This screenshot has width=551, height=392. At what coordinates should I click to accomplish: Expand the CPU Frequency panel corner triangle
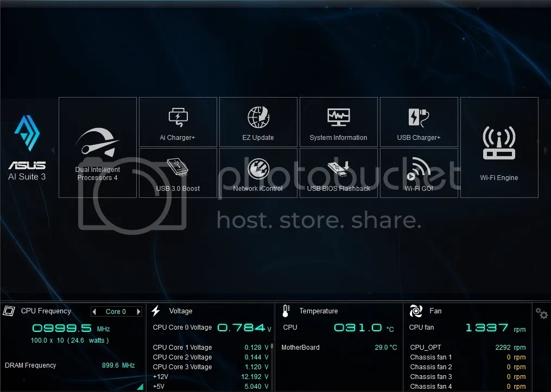140,387
